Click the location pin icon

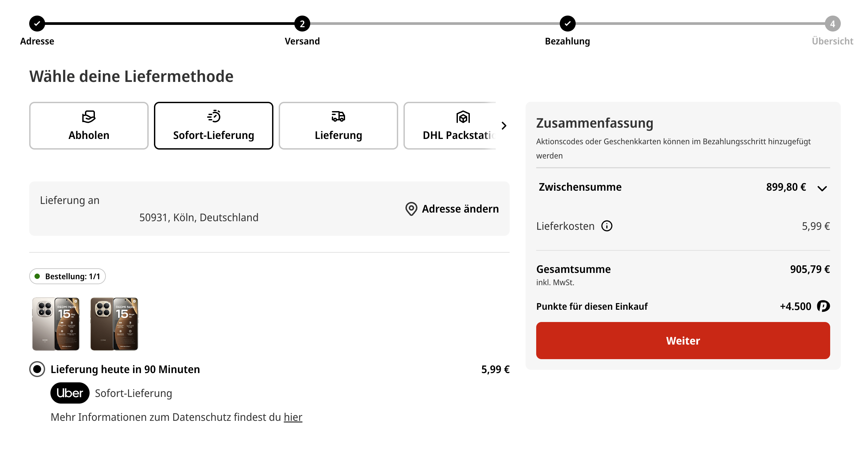[411, 209]
